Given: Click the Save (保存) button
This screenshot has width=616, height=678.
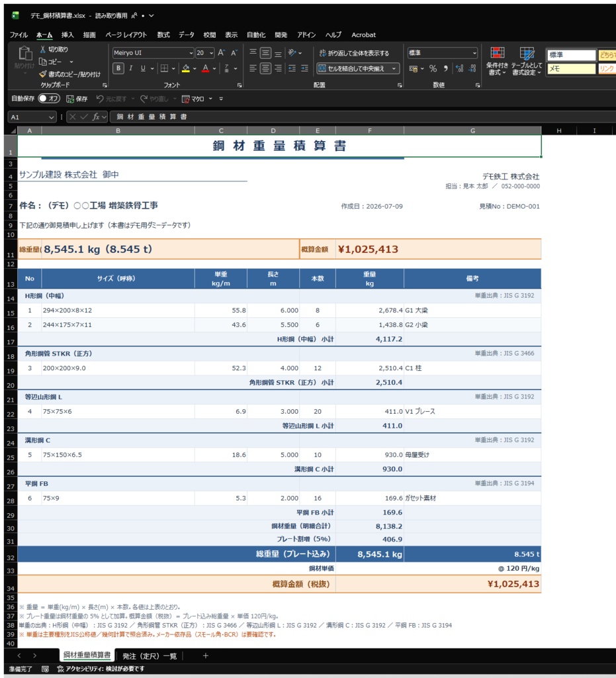Looking at the screenshot, I should (x=77, y=99).
